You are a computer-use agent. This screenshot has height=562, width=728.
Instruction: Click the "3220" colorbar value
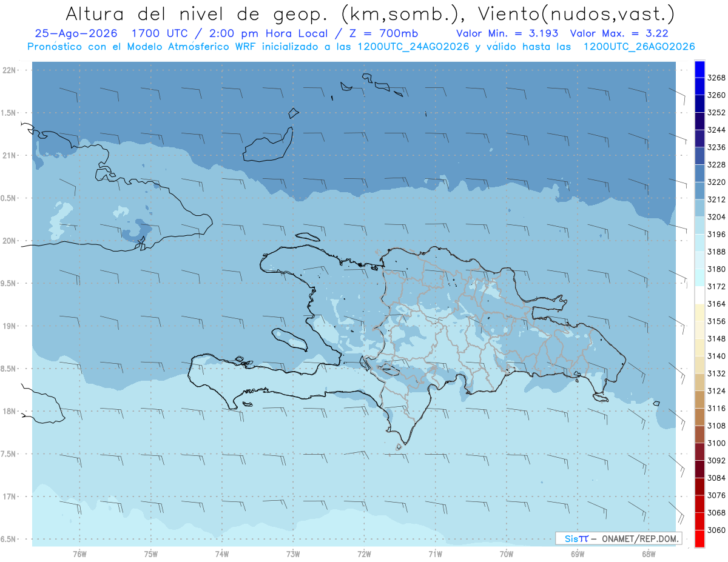[716, 182]
